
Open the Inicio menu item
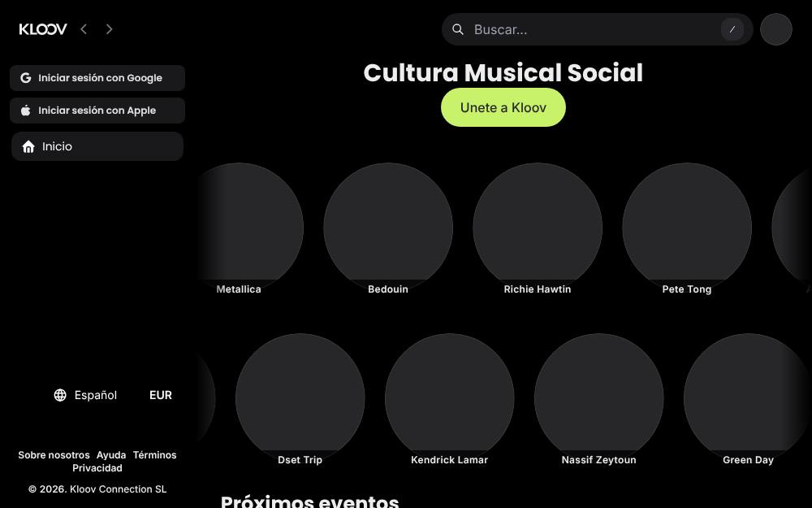[97, 146]
